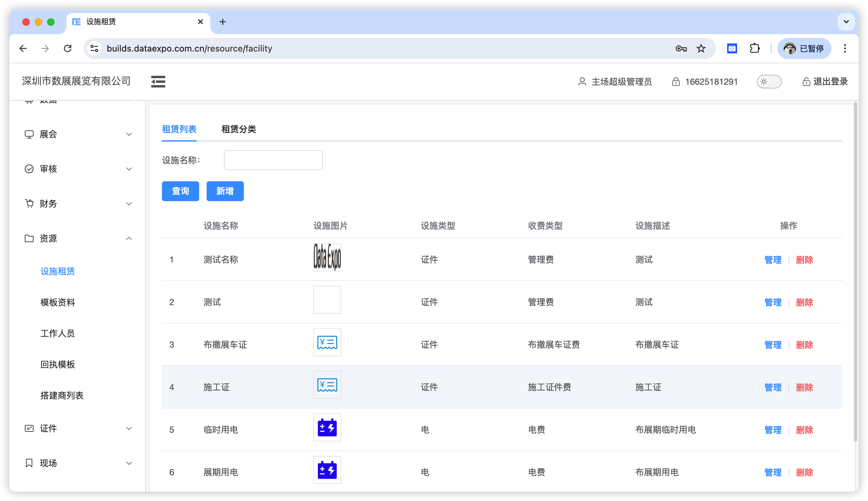Viewport: 868px width, 501px height.
Task: Click the 主场超级管理员 user icon
Action: 582,82
